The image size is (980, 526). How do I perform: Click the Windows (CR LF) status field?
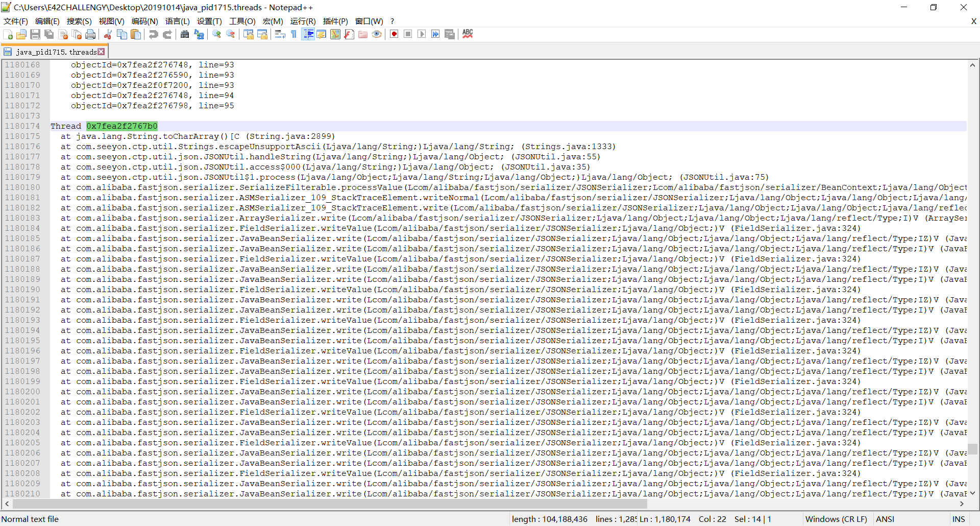pos(836,519)
